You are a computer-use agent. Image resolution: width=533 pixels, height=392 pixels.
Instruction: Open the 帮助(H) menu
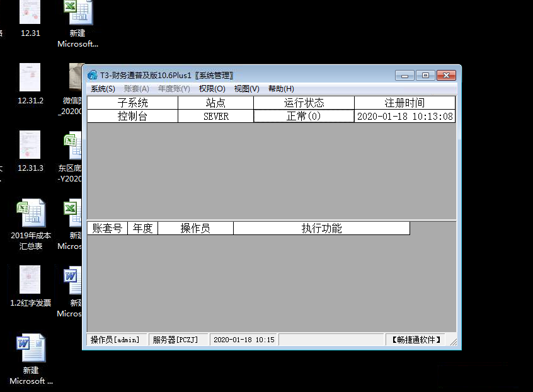click(x=281, y=89)
